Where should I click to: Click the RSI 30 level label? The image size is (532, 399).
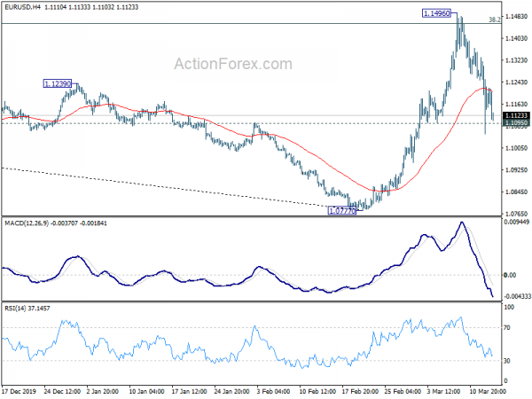coord(507,361)
